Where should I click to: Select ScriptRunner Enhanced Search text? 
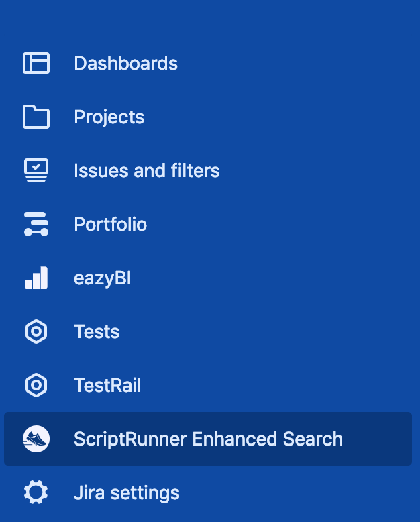point(209,439)
